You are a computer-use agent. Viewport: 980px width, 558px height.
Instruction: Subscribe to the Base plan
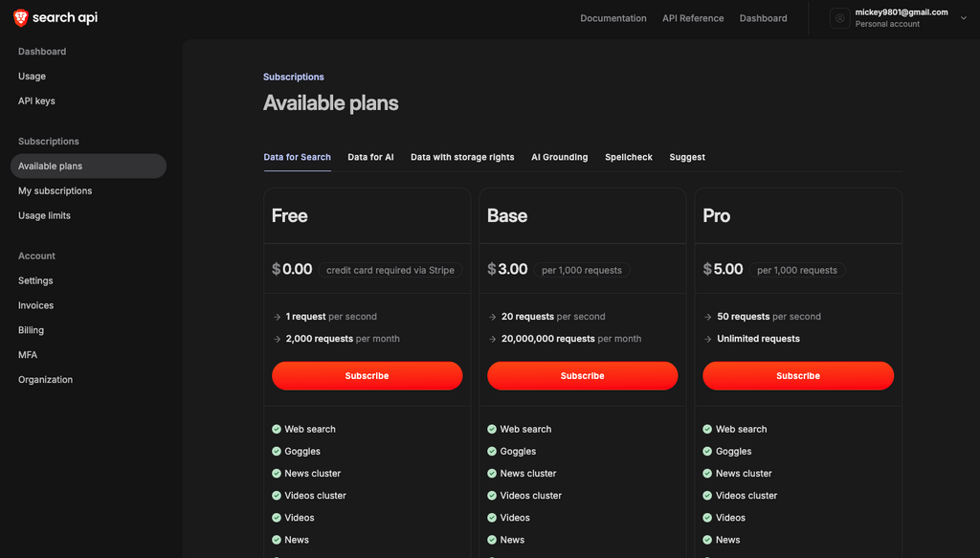(582, 375)
